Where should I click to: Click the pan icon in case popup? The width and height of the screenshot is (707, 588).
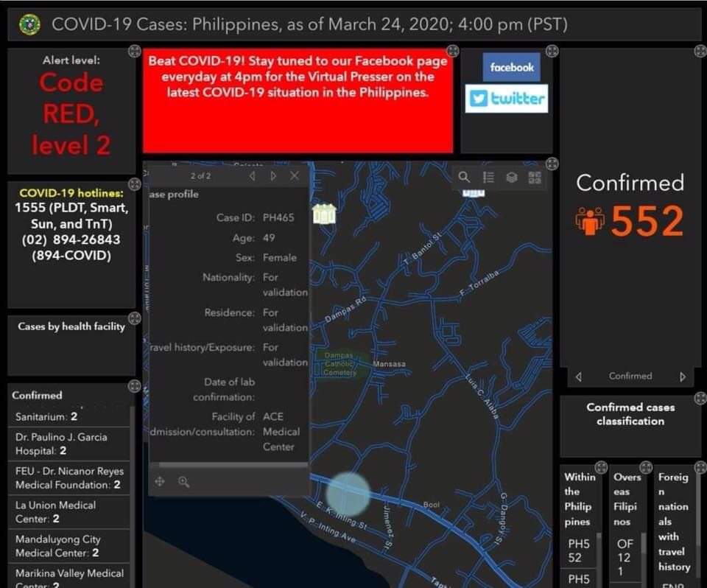click(160, 482)
